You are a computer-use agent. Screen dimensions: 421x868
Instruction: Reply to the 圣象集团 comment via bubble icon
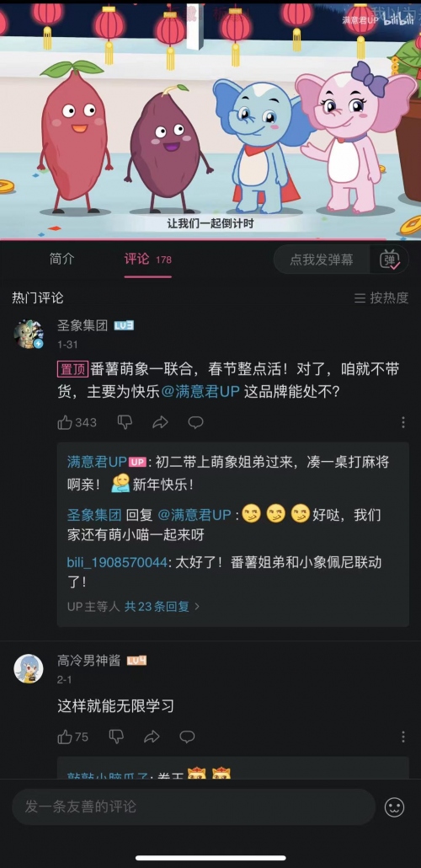click(x=195, y=422)
